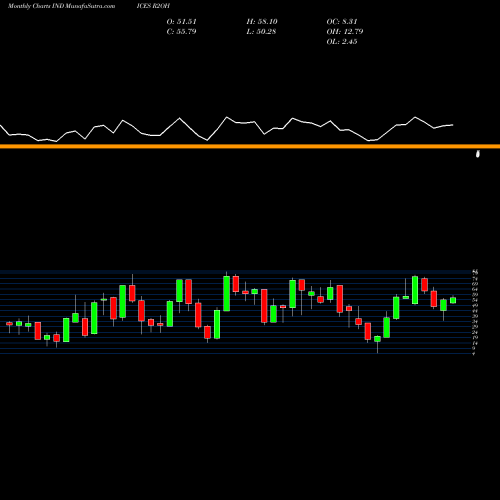Click the high price value H: 58.10
The width and height of the screenshot is (500, 500).
pyautogui.click(x=262, y=22)
